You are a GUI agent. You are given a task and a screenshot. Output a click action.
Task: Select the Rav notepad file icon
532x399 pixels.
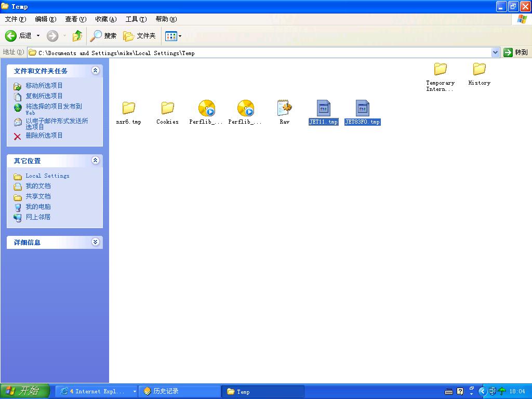[x=284, y=108]
